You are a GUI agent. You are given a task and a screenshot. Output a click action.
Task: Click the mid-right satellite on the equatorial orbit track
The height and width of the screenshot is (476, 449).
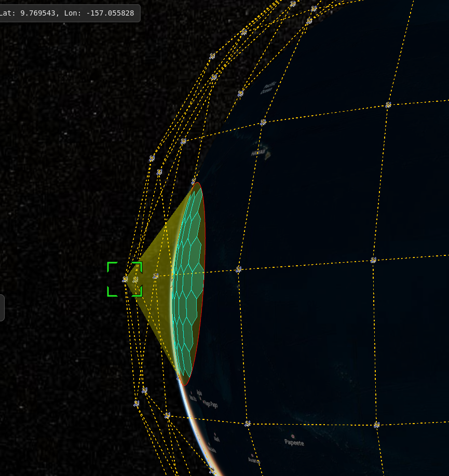373,260
